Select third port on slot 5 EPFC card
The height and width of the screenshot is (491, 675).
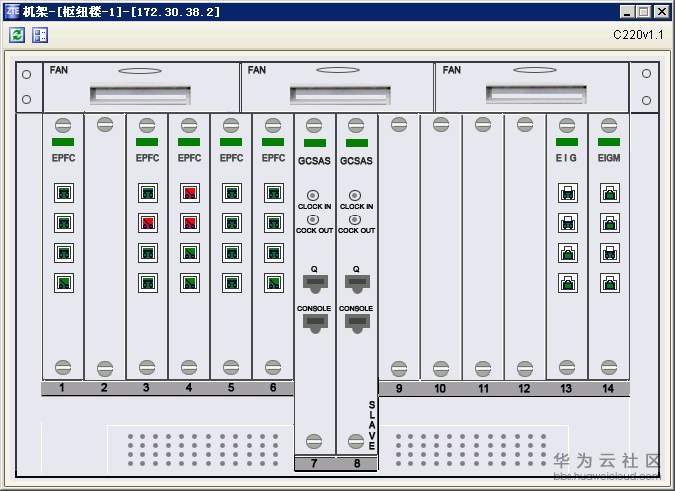(232, 253)
